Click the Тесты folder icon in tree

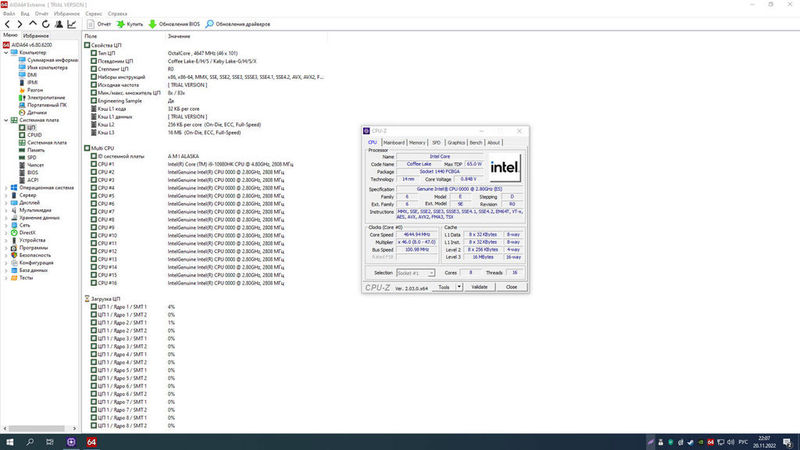14,278
